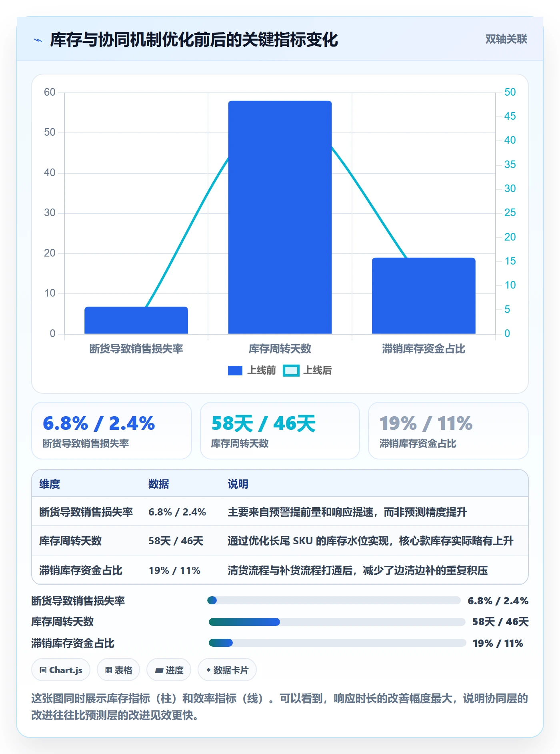Image resolution: width=560 pixels, height=754 pixels.
Task: Click the 滞销库存资金占比 bar in chart
Action: tap(424, 296)
